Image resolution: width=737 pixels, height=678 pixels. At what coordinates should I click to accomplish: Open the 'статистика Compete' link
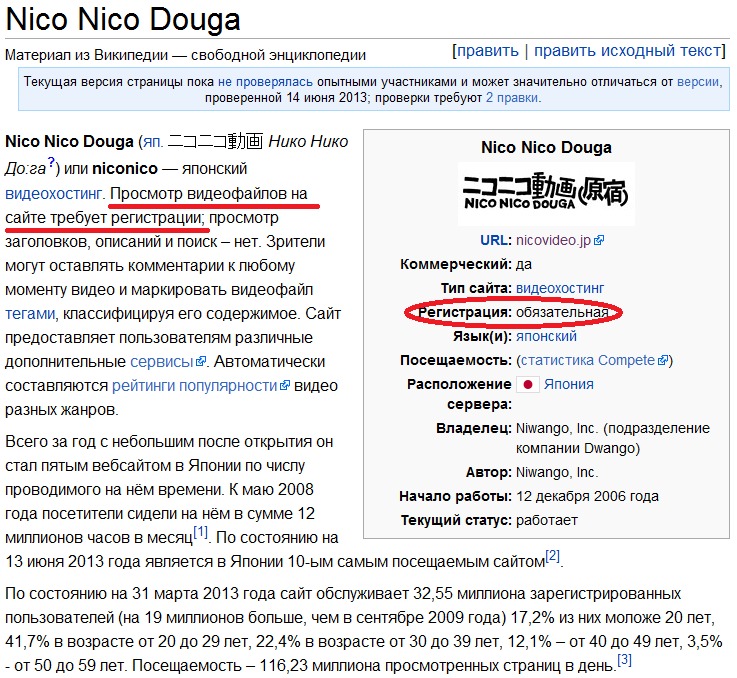tap(588, 361)
